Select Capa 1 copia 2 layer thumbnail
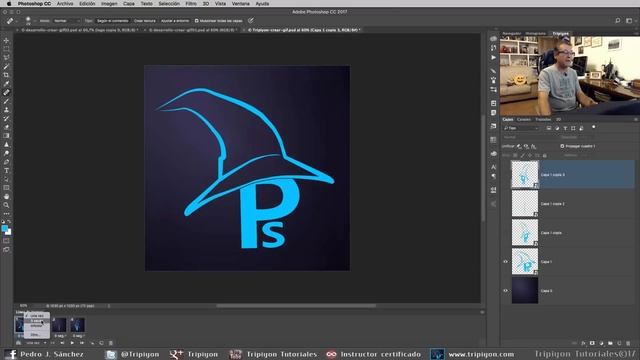Screen dimensions: 640x360 click(525, 204)
